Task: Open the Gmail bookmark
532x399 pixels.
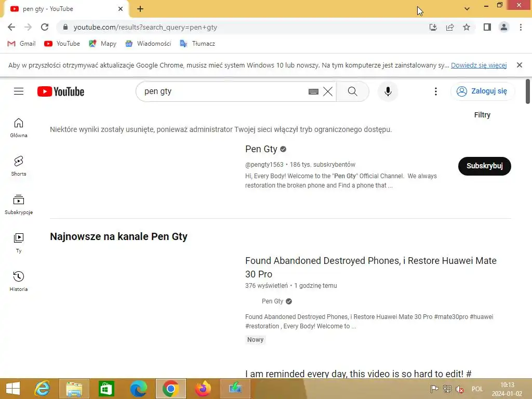Action: tap(21, 44)
